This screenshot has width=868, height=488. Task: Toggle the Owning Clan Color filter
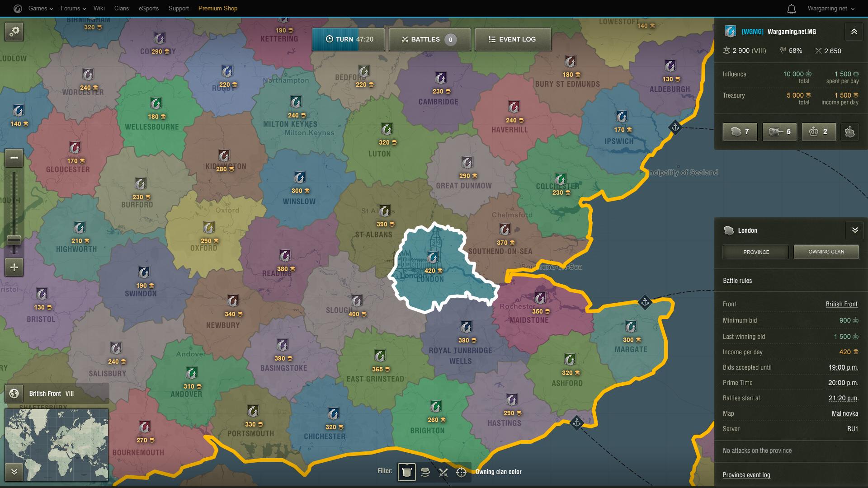[407, 471]
